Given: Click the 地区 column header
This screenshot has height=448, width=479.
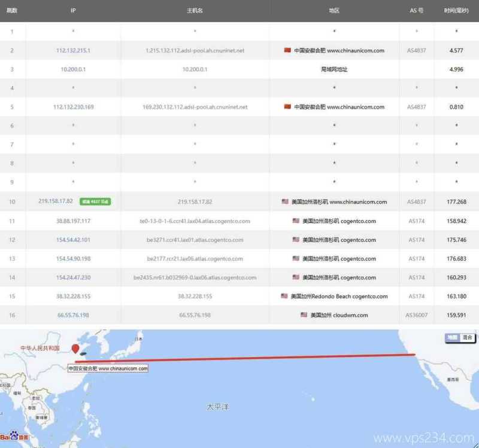Looking at the screenshot, I should [334, 11].
